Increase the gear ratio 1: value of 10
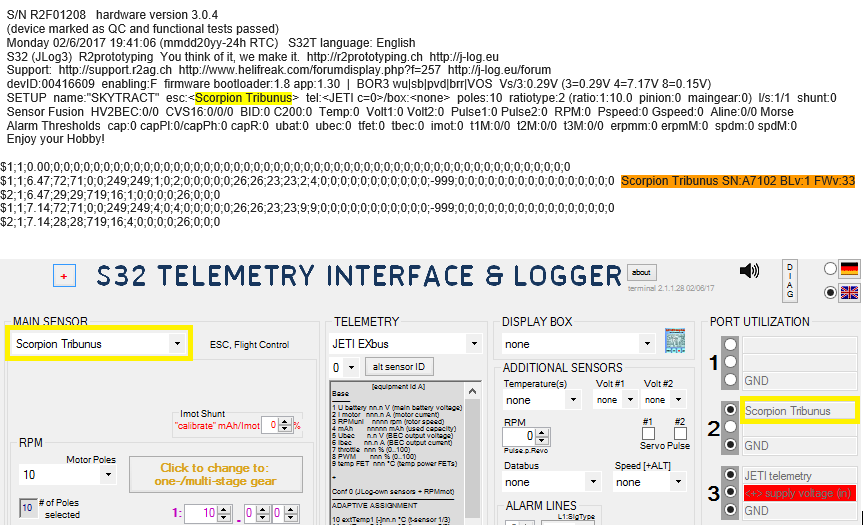Image resolution: width=867 pixels, height=531 pixels. [x=224, y=510]
